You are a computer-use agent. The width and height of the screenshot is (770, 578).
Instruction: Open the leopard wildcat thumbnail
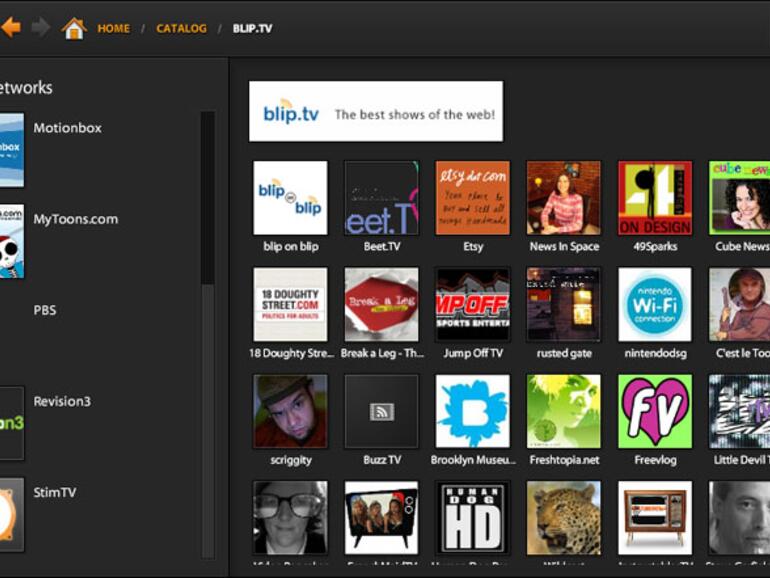[x=564, y=518]
